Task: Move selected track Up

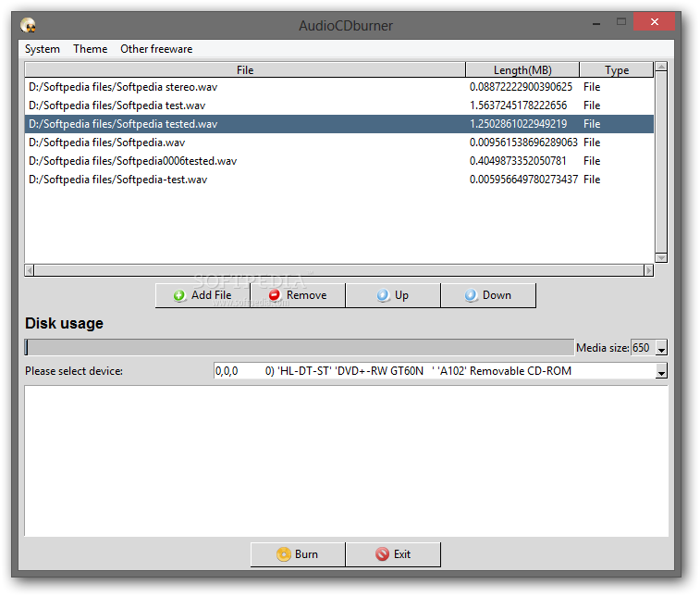Action: (x=393, y=295)
